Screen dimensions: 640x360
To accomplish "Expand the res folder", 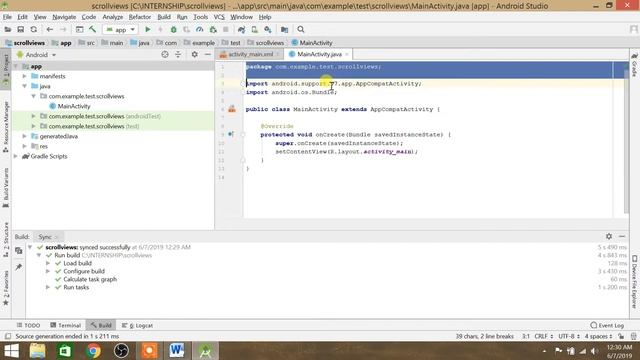I will [x=24, y=146].
